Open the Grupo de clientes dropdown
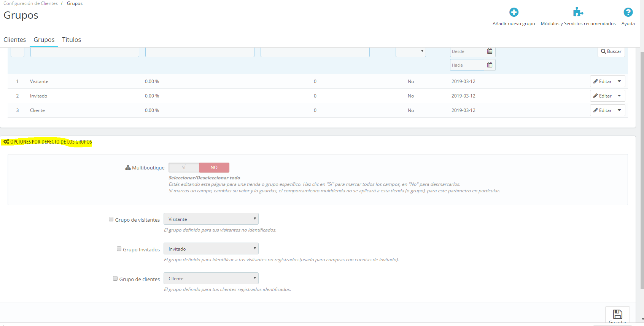The width and height of the screenshot is (644, 326). [211, 278]
